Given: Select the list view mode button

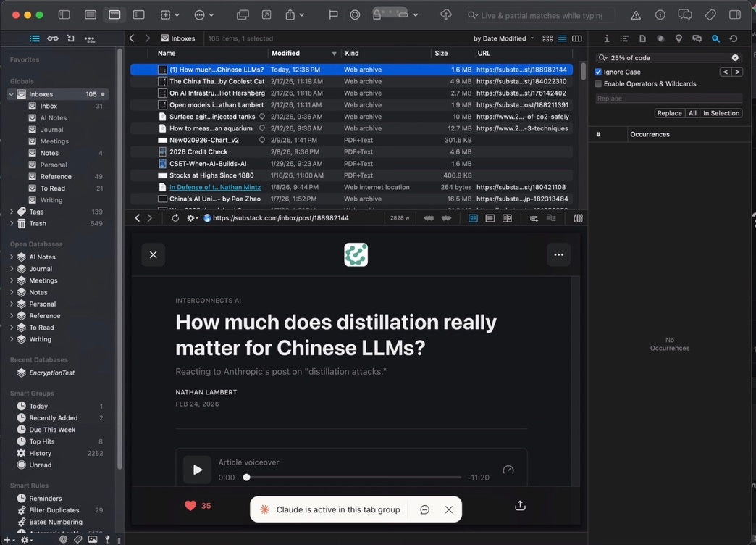Looking at the screenshot, I should pyautogui.click(x=562, y=38).
